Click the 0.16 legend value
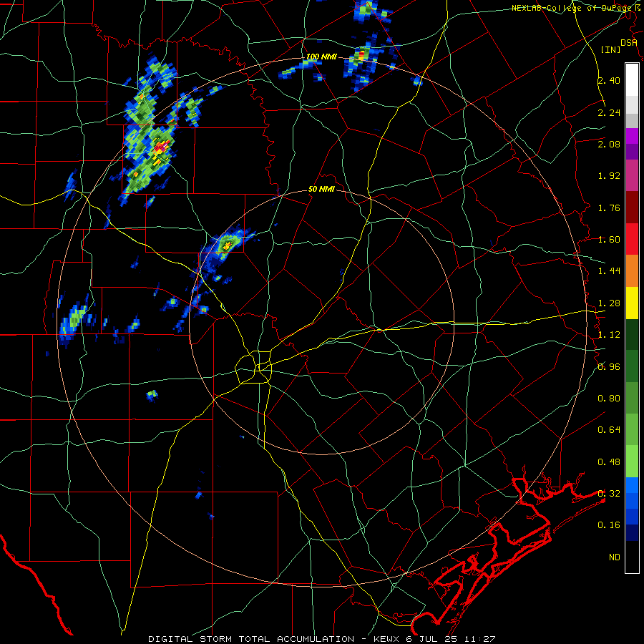 609,525
